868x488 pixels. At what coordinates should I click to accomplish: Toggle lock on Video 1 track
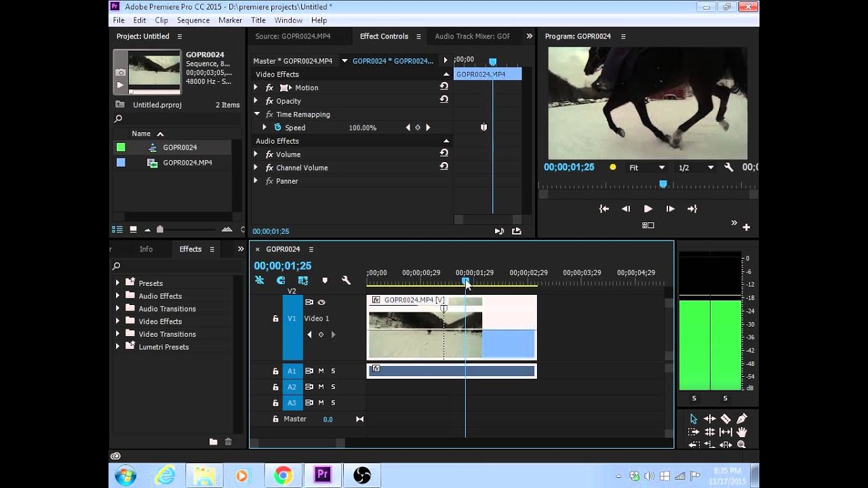[x=275, y=319]
